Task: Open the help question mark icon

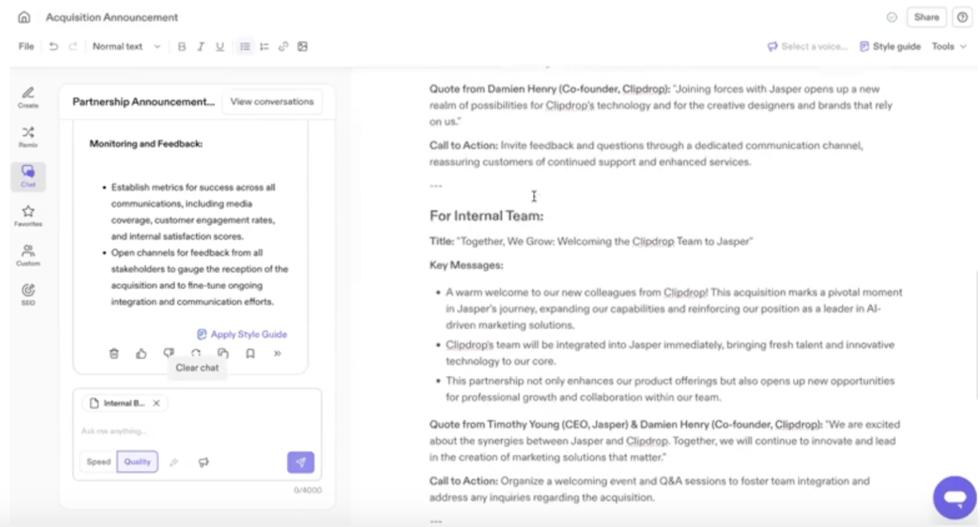Action: coord(963,17)
